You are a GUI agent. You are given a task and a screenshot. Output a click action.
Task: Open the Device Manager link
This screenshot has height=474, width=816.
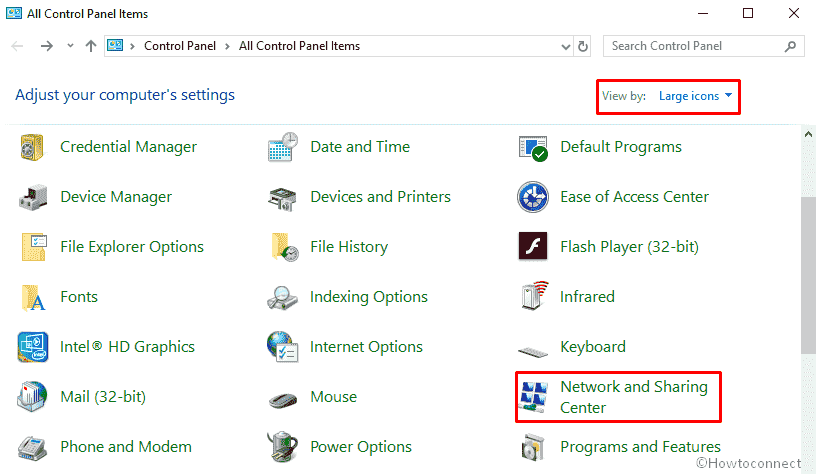pyautogui.click(x=116, y=197)
